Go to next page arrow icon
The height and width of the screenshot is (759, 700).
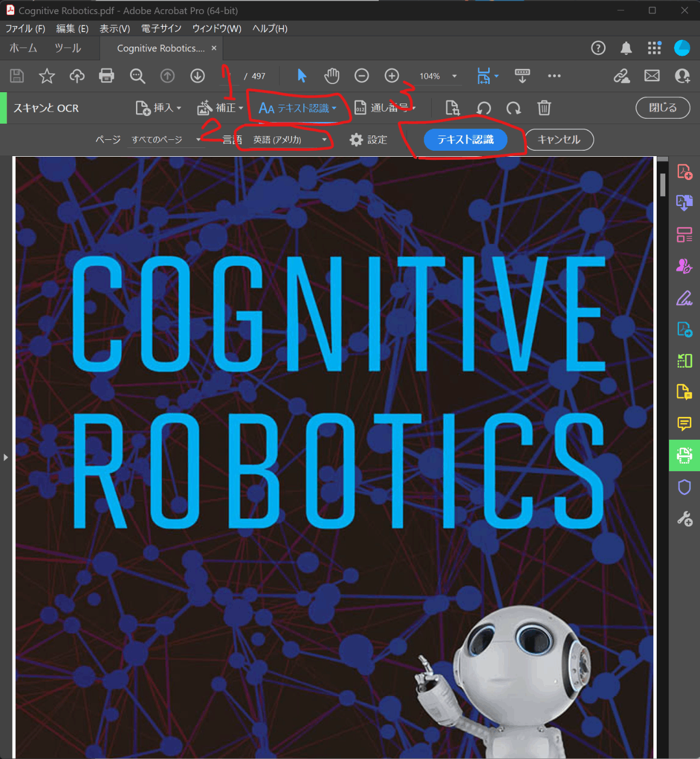click(197, 76)
